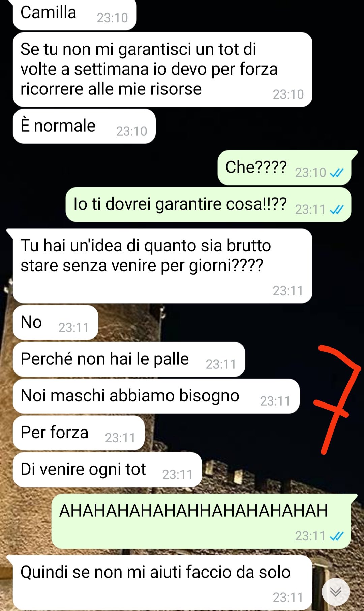364x611 pixels.
Task: Select the message 'Perché non hai le palle'
Action: pyautogui.click(x=129, y=359)
